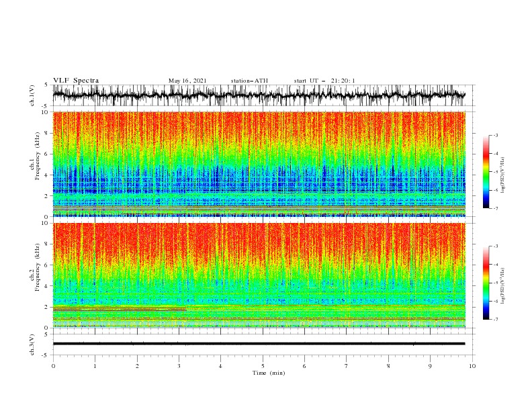This screenshot has width=532, height=411.
Task: Click the ch.2 PSD color scale bar
Action: [486, 283]
